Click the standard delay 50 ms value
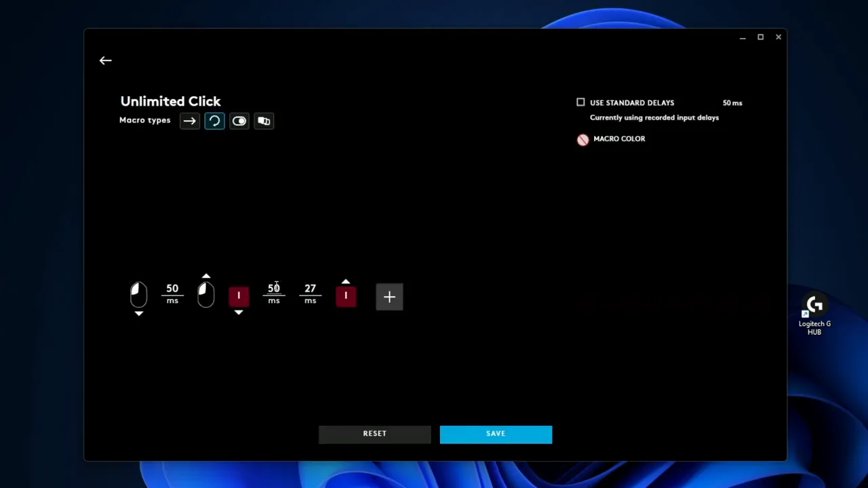The width and height of the screenshot is (868, 488). click(x=732, y=103)
